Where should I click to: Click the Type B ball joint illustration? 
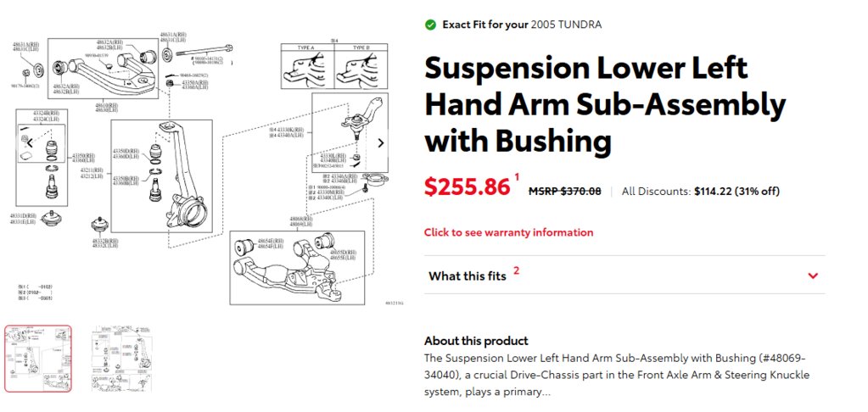coord(361,70)
